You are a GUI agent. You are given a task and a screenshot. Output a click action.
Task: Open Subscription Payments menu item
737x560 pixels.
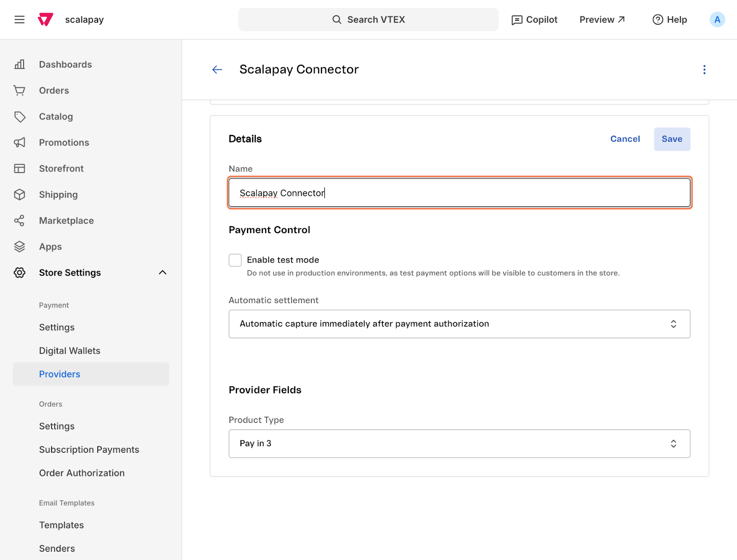(x=89, y=450)
